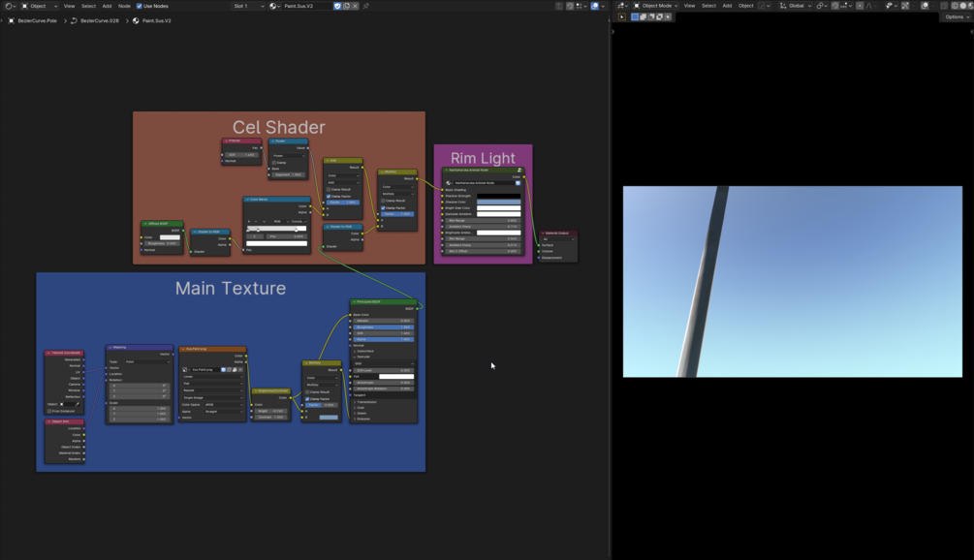Duplicate the material with the copy icon
Screen dimensions: 974x560
346,6
